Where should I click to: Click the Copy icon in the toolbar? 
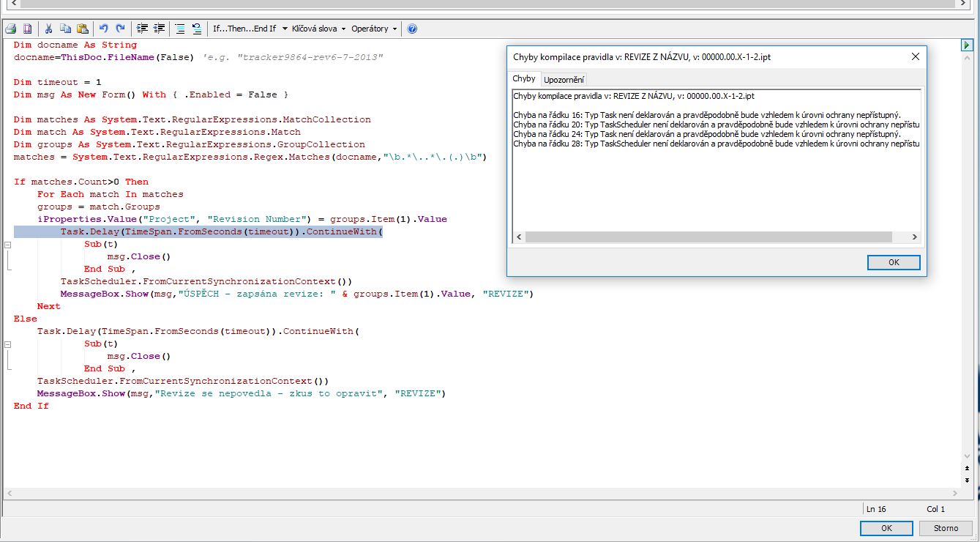tap(66, 29)
